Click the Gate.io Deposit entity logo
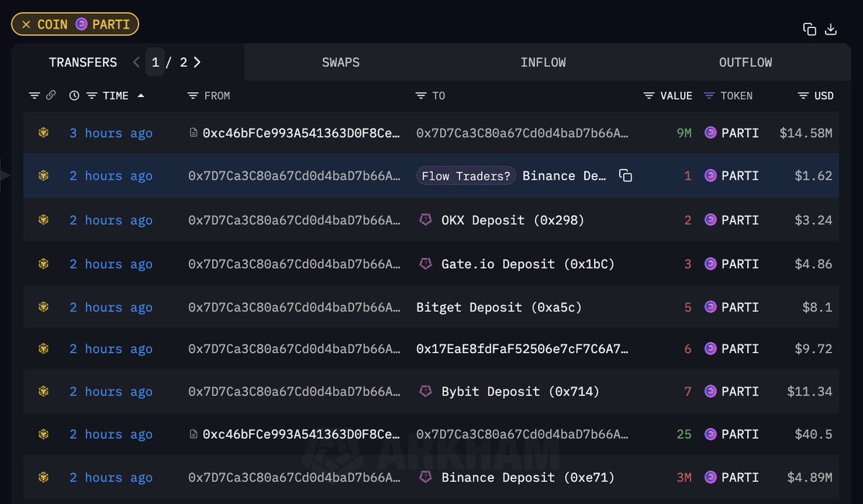 [x=426, y=263]
